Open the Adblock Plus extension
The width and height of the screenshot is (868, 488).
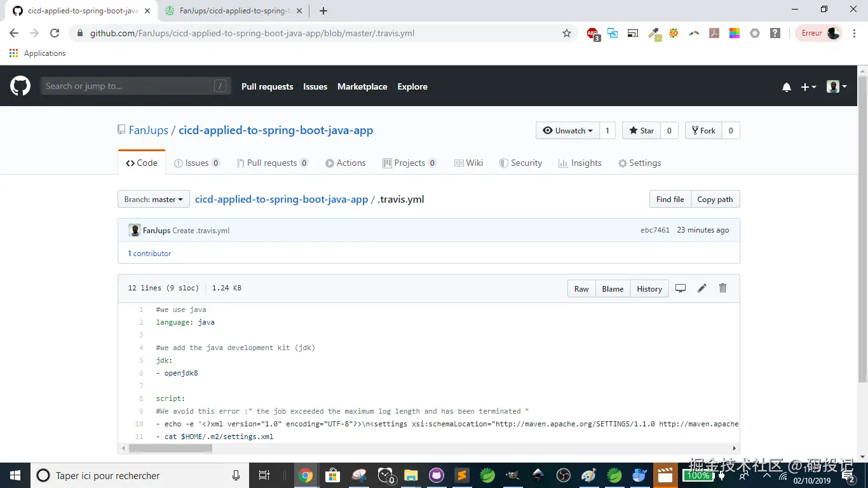point(593,34)
